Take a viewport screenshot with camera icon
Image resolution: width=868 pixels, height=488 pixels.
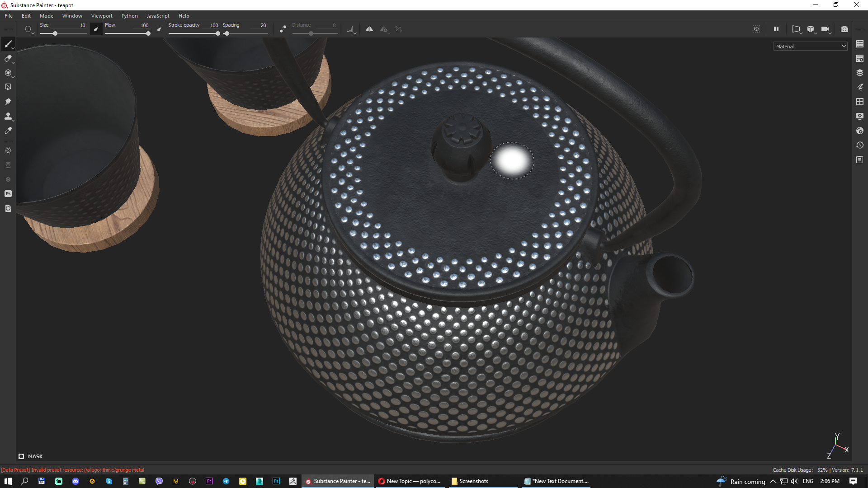844,29
